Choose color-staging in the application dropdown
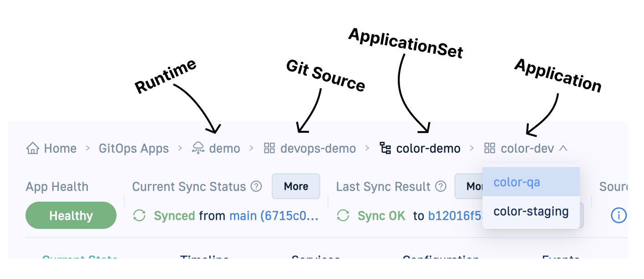The width and height of the screenshot is (644, 279). pyautogui.click(x=531, y=212)
